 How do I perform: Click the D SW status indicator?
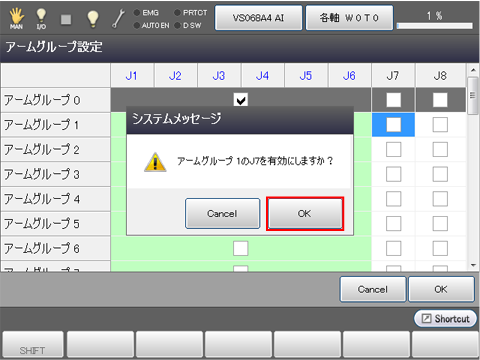pyautogui.click(x=188, y=25)
